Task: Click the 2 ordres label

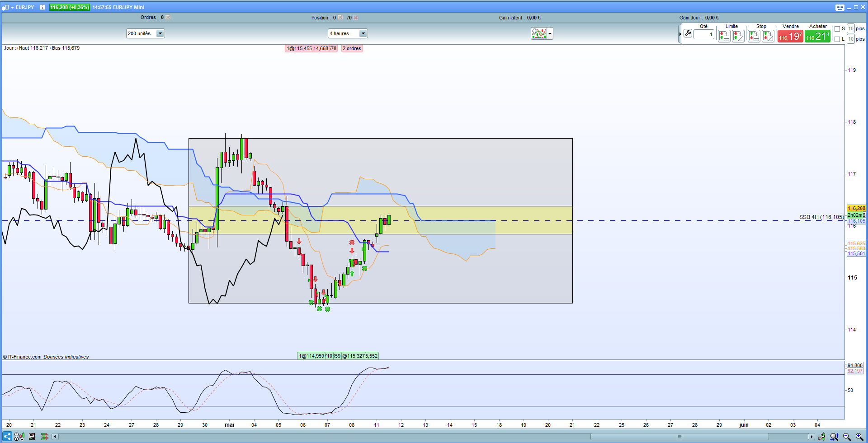Action: [352, 48]
